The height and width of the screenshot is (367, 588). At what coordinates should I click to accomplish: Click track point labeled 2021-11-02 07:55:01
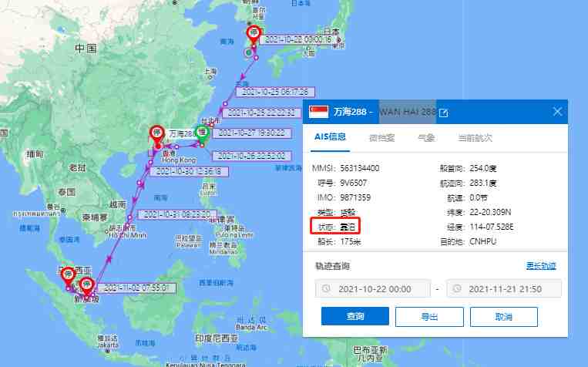(x=136, y=288)
